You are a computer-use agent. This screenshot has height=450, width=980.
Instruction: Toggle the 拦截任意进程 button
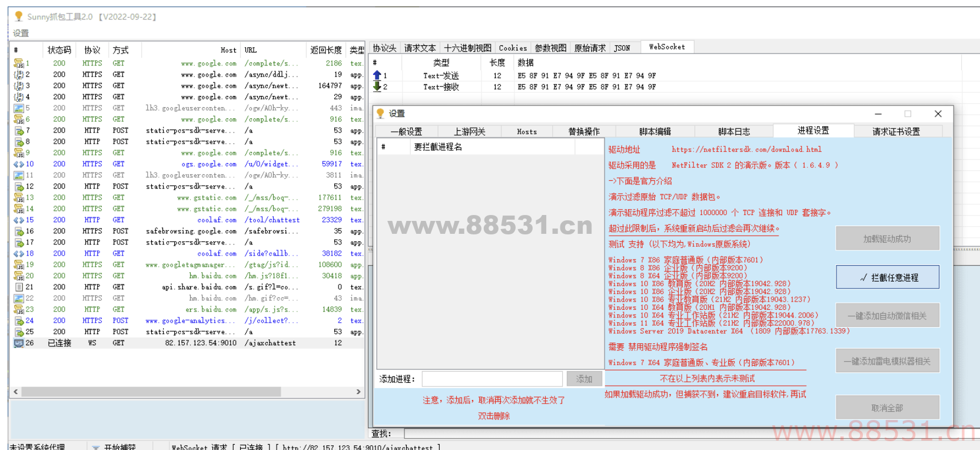[x=887, y=277]
